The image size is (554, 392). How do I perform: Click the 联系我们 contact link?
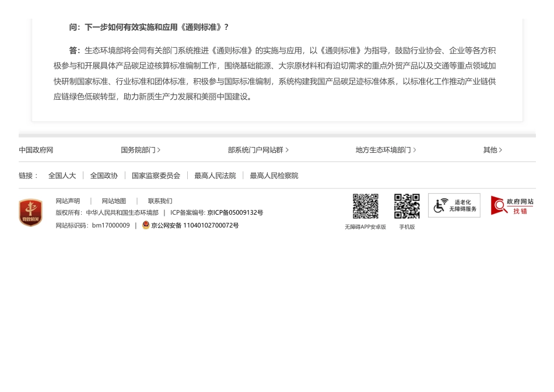tap(160, 201)
